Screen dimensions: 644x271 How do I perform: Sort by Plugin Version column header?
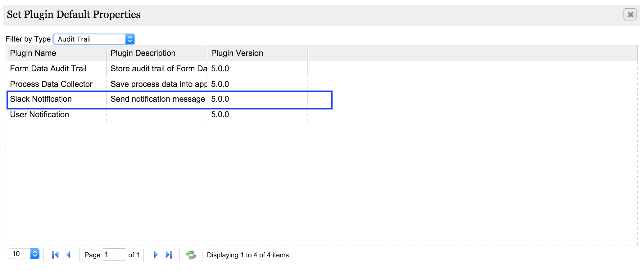(237, 53)
